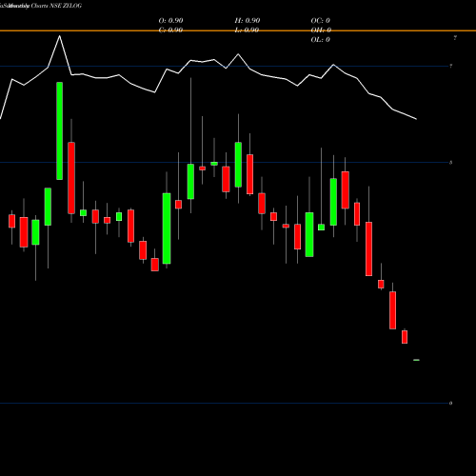Click the 'L: 0.90' low value

coord(248,30)
